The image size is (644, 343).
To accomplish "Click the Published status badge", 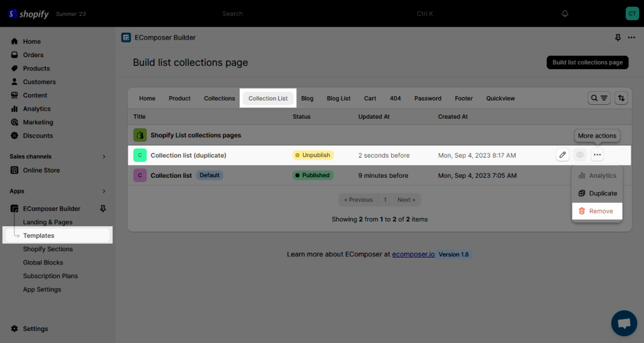I will click(x=313, y=175).
